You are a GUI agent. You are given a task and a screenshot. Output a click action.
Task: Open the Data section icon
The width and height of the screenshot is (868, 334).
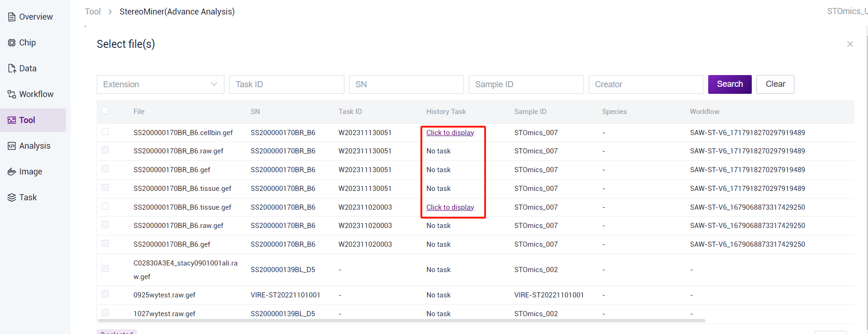[x=12, y=68]
